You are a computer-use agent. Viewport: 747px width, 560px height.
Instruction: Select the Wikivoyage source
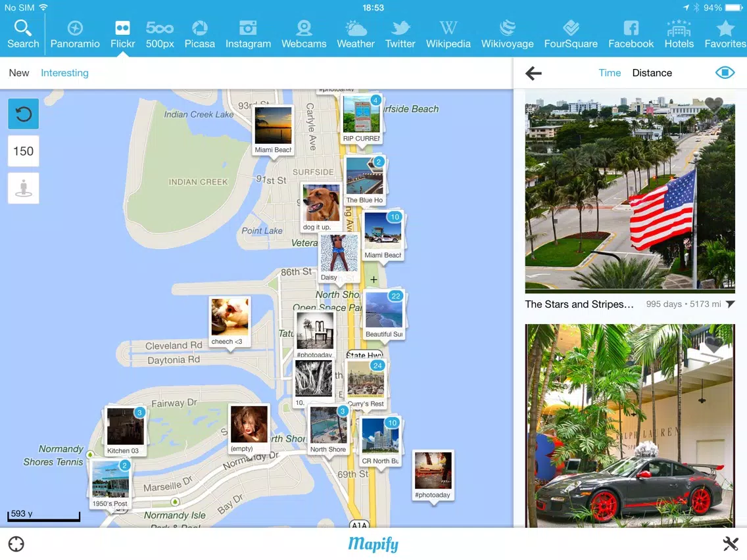coord(508,34)
